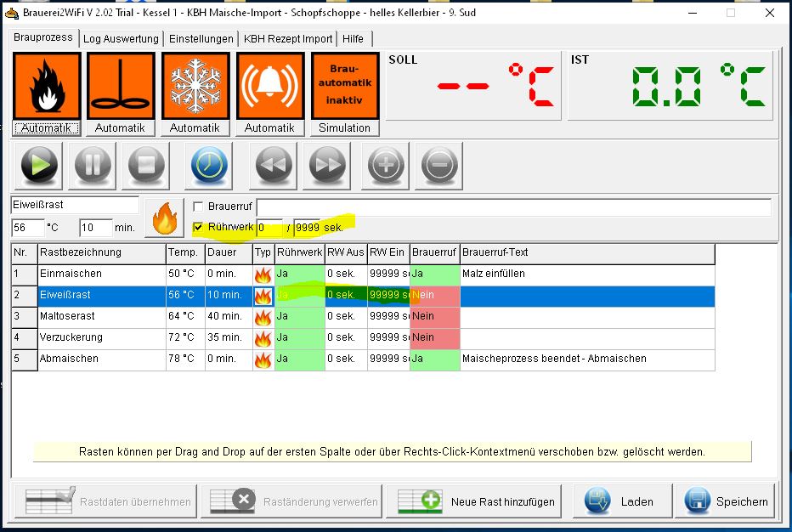Open the KBH Rezept Import tab

point(288,39)
